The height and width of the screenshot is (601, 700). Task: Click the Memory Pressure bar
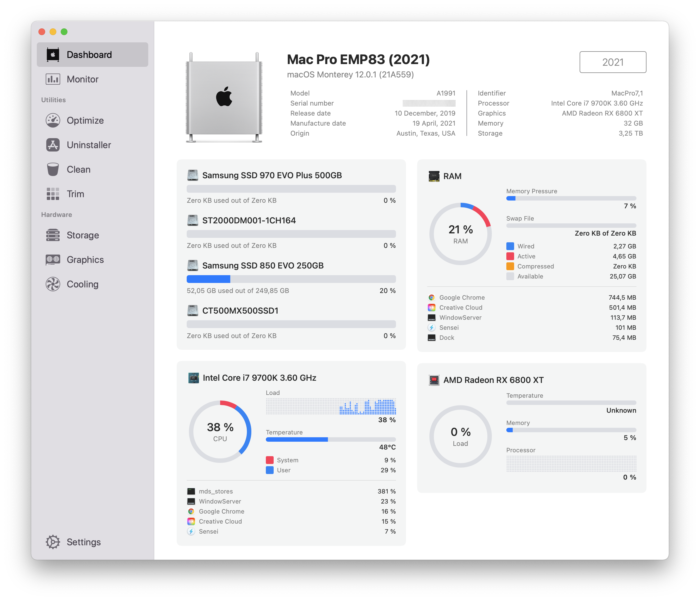[571, 198]
